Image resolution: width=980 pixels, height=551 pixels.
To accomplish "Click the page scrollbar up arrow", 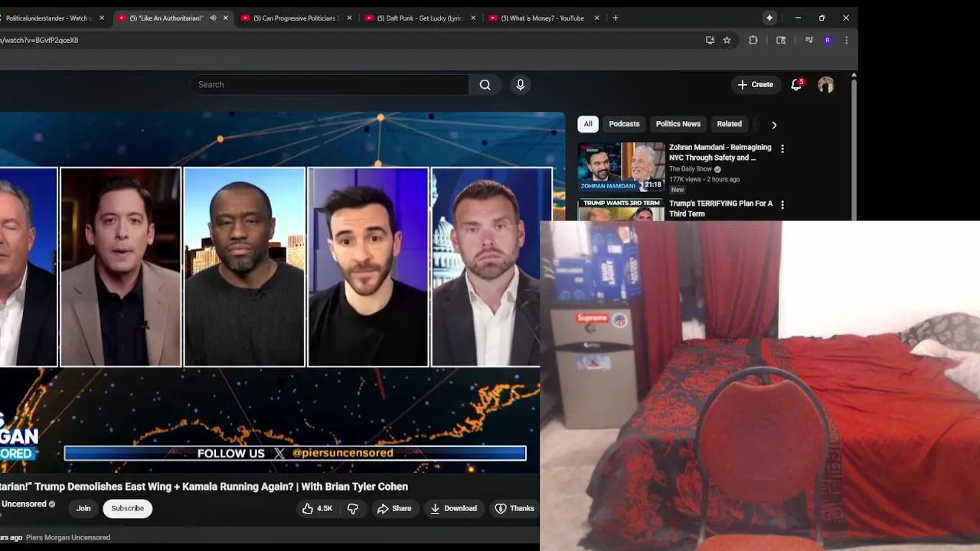I will [854, 75].
